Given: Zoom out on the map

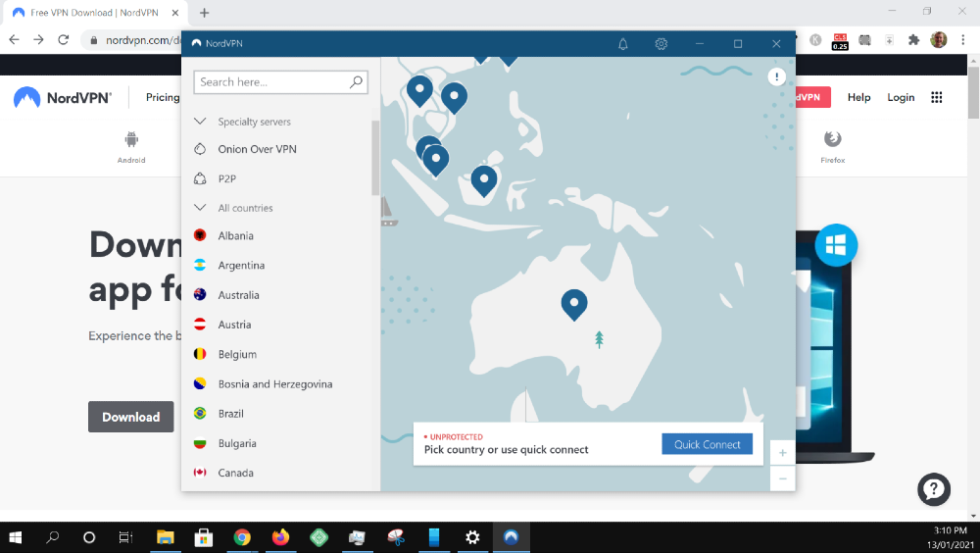Looking at the screenshot, I should coord(782,478).
